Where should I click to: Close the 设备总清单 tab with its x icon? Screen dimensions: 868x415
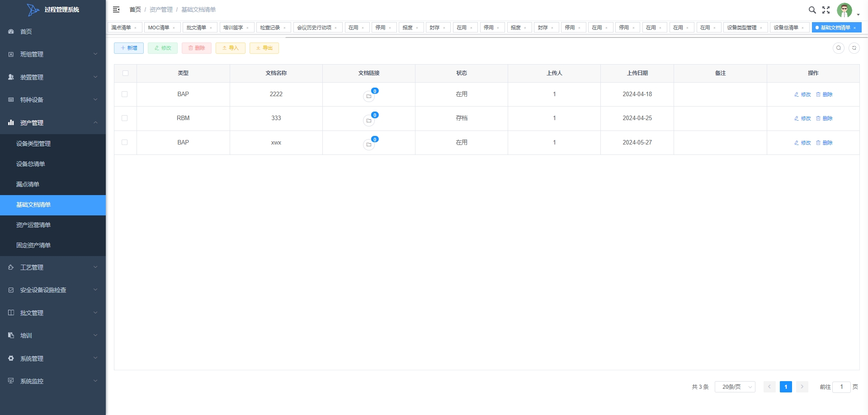[803, 28]
